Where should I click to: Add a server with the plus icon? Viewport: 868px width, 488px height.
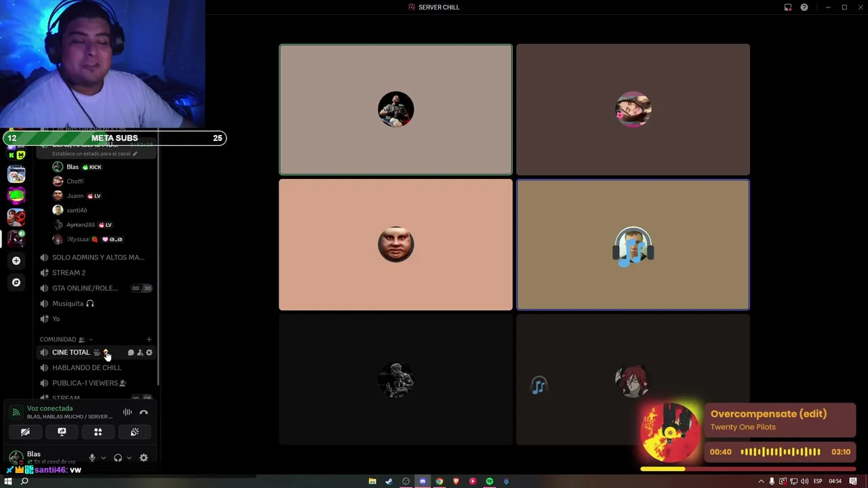pyautogui.click(x=16, y=260)
